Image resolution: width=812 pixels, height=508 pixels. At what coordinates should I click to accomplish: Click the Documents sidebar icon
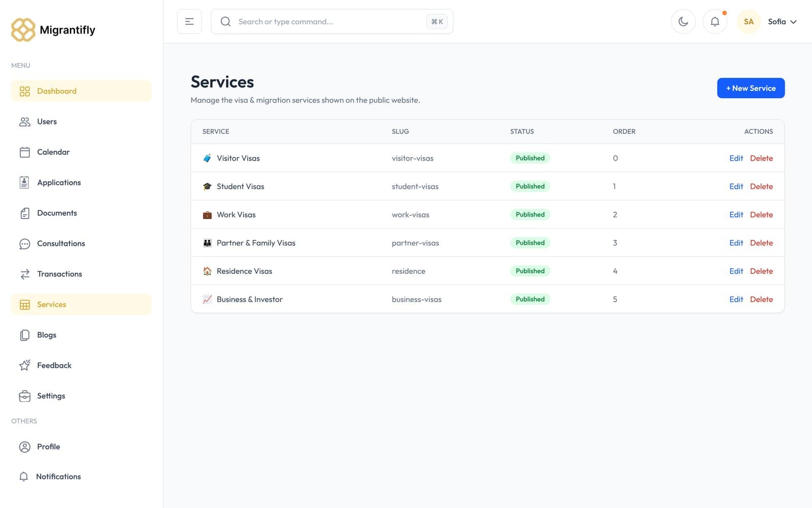[24, 213]
